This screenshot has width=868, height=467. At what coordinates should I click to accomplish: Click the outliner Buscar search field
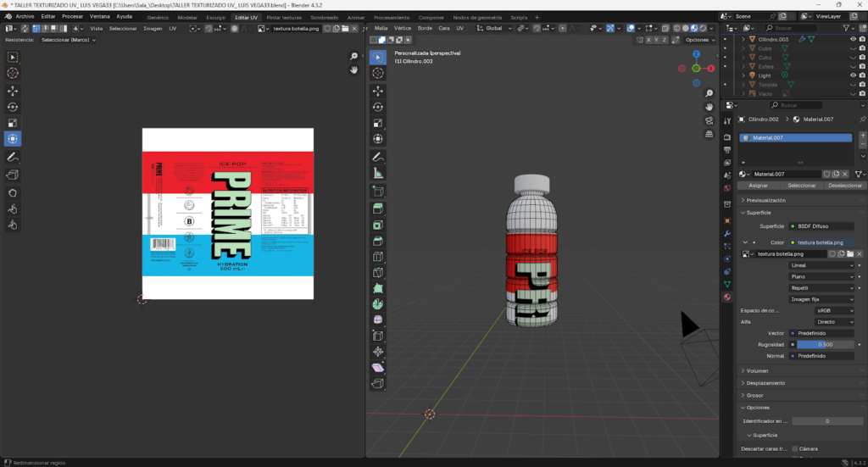pos(790,28)
